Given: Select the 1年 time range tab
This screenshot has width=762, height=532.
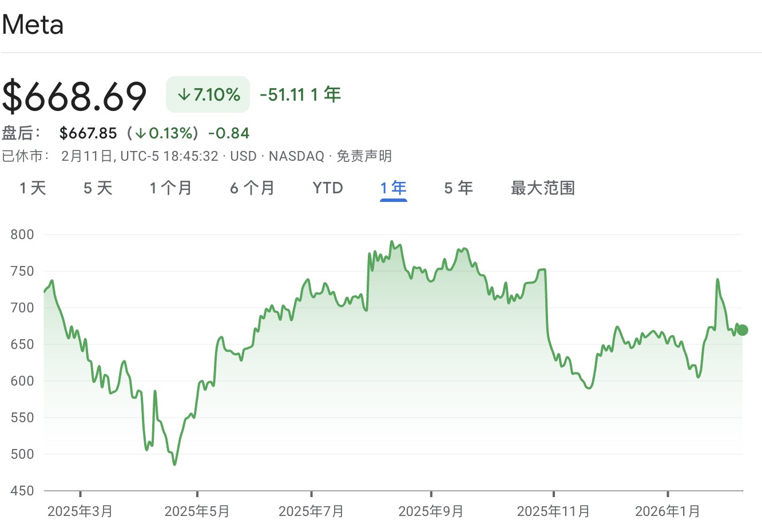Looking at the screenshot, I should pos(394,188).
